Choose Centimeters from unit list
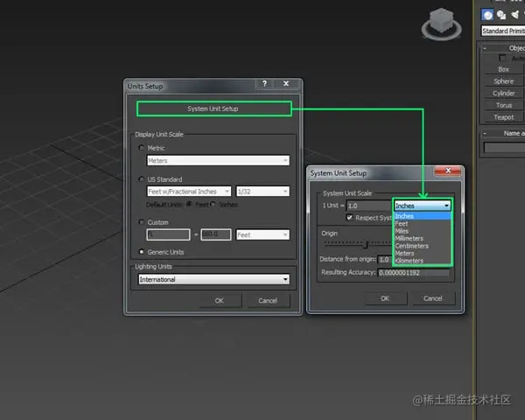 (x=423, y=246)
